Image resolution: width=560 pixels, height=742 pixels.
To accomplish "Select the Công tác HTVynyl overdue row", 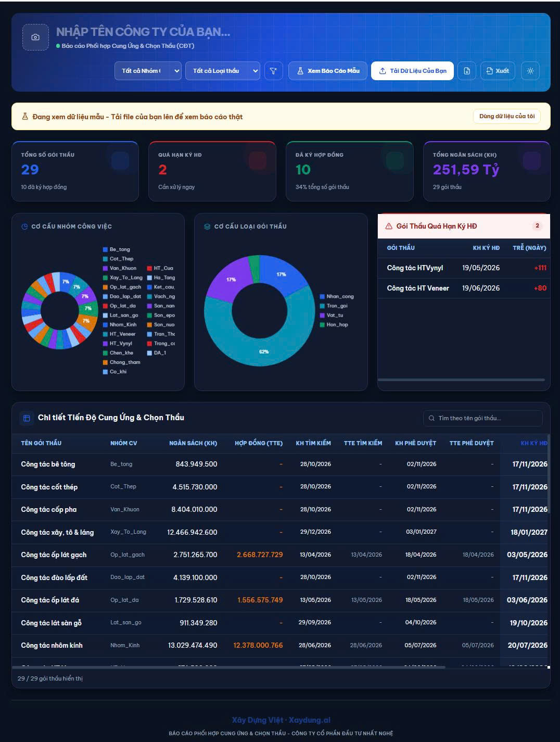I will click(464, 268).
